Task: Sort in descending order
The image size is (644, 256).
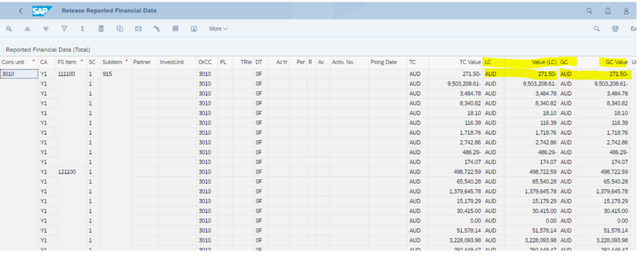Action: (46, 29)
